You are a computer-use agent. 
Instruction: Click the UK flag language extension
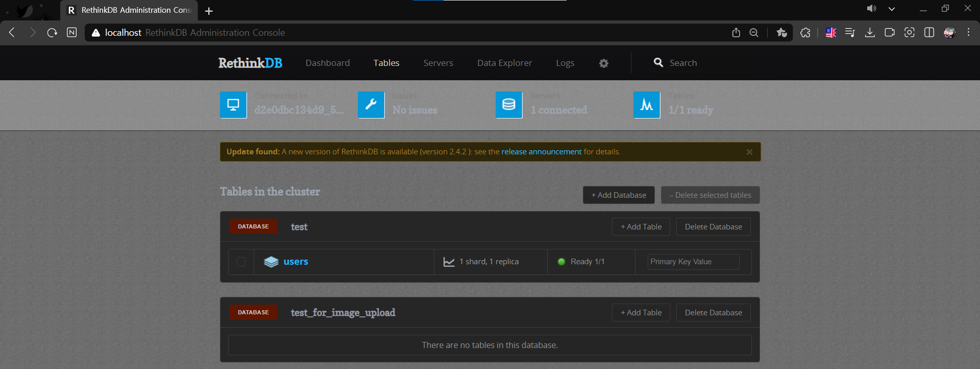[x=831, y=32]
